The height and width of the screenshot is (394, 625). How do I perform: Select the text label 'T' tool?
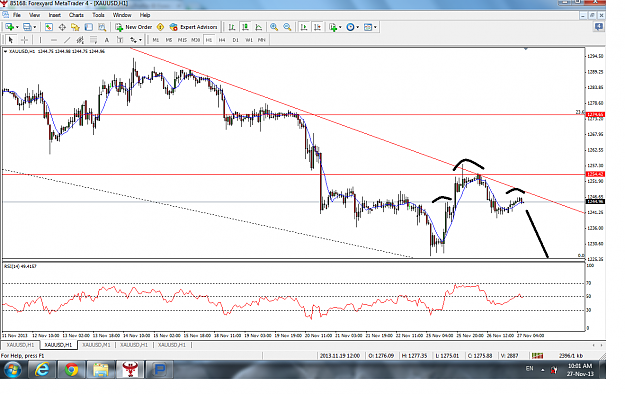[x=120, y=40]
